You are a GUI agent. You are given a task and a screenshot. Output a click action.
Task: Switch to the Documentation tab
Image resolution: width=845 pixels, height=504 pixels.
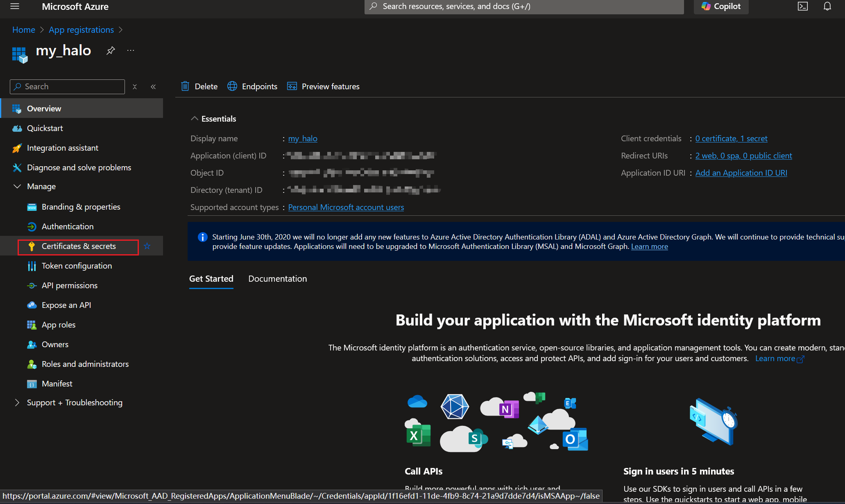pos(278,279)
